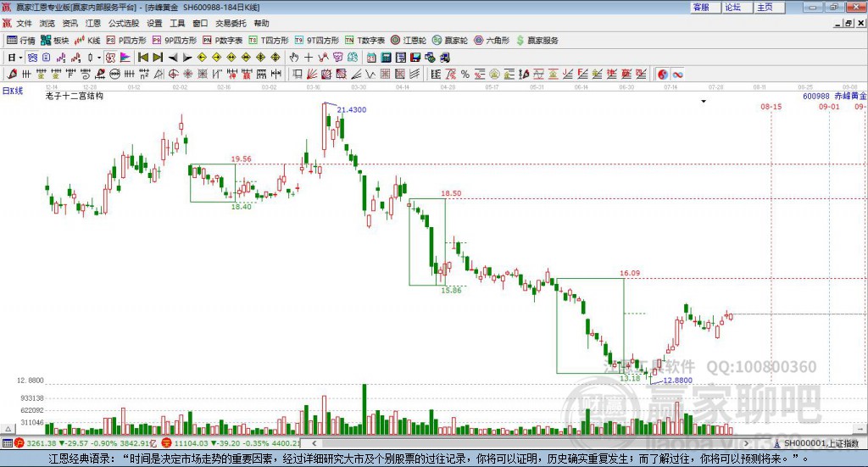The height and width of the screenshot is (467, 868).
Task: Open the 赢家轮 wheel tool
Action: pyautogui.click(x=450, y=41)
